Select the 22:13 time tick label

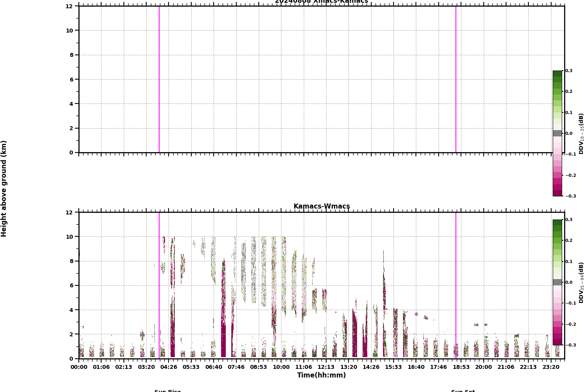[528, 367]
